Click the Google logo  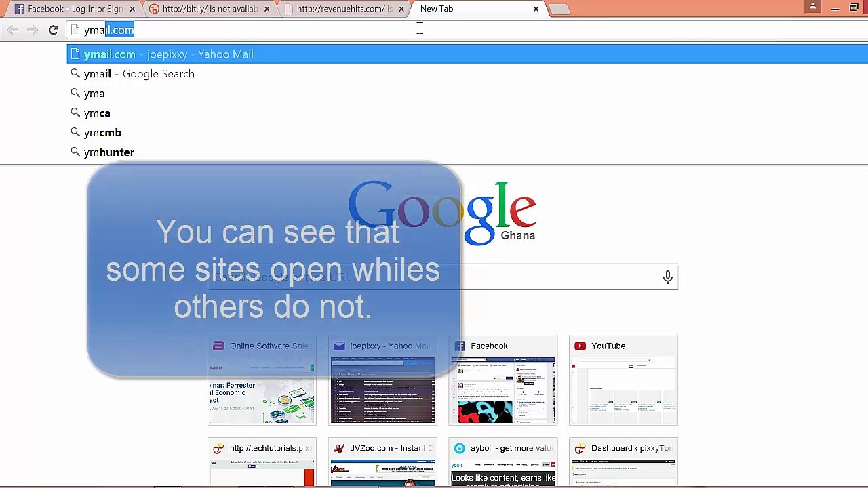pos(442,213)
